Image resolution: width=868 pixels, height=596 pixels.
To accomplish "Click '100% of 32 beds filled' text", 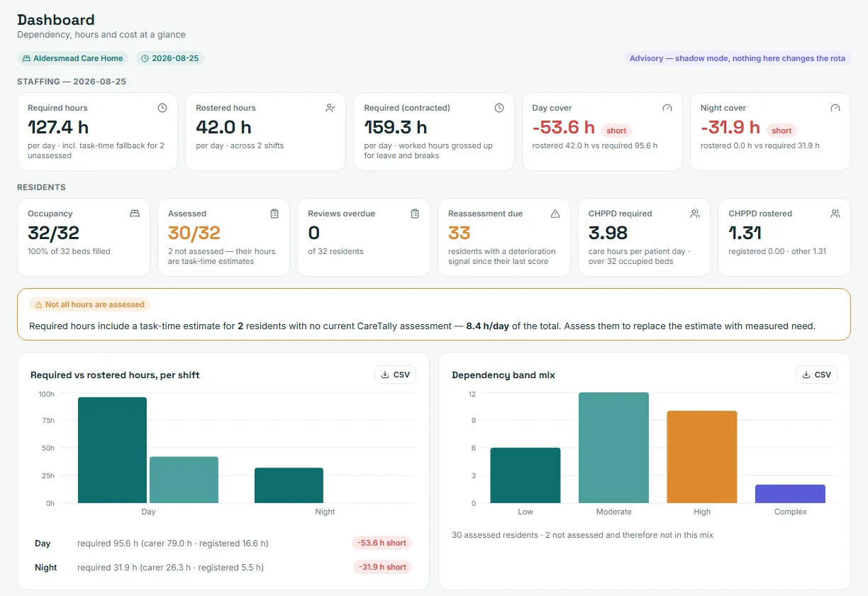I will pyautogui.click(x=69, y=251).
